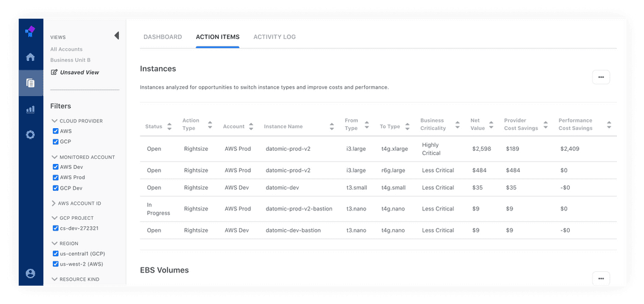Collapse the views panel arrow

[x=116, y=36]
